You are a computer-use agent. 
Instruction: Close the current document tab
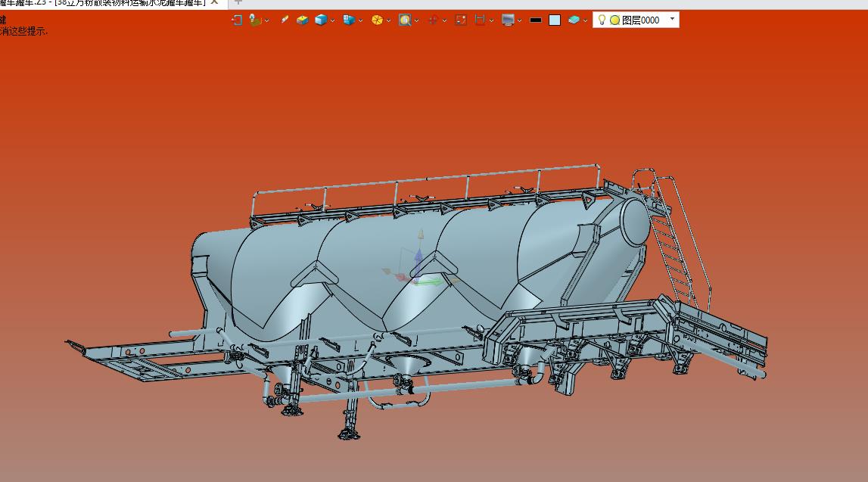[215, 2]
